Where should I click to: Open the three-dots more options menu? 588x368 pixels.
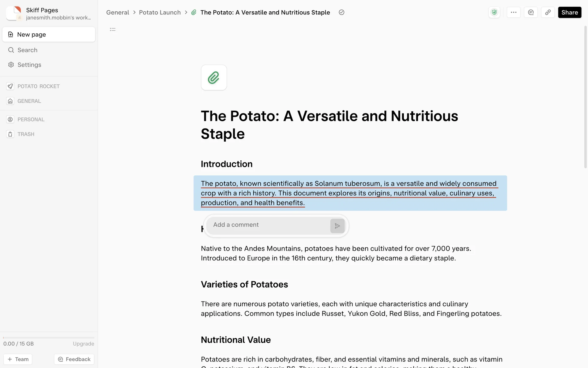tap(514, 12)
